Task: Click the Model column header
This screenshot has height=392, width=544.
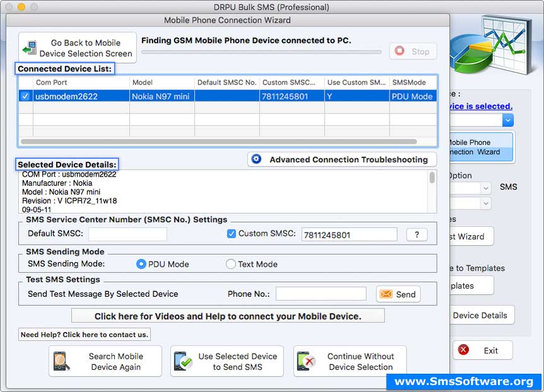Action: pos(162,83)
